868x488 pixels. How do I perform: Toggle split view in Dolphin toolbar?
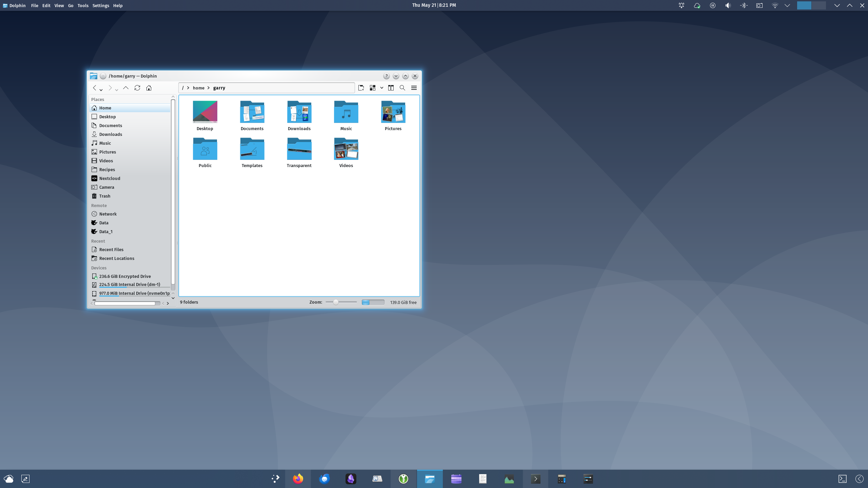[391, 88]
